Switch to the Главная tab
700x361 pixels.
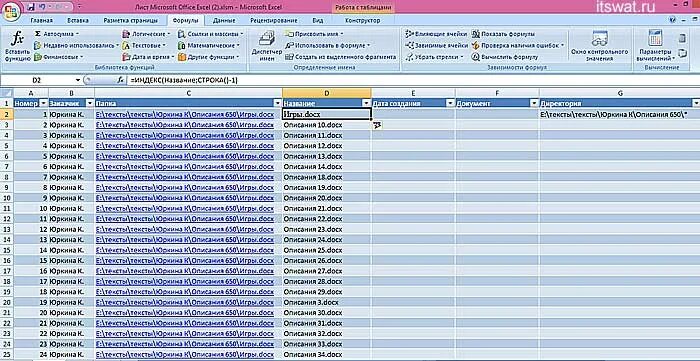42,21
